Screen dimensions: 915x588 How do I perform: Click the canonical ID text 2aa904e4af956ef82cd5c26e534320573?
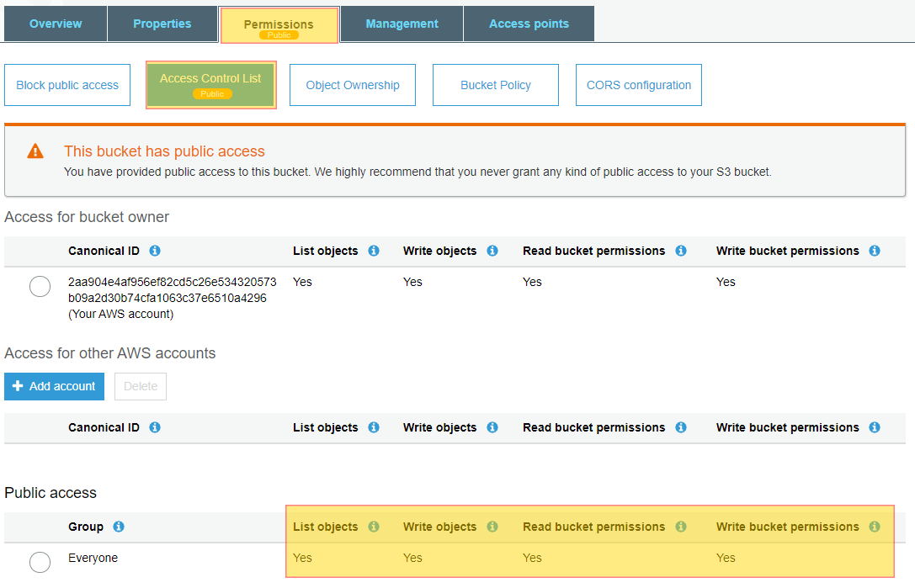point(173,283)
